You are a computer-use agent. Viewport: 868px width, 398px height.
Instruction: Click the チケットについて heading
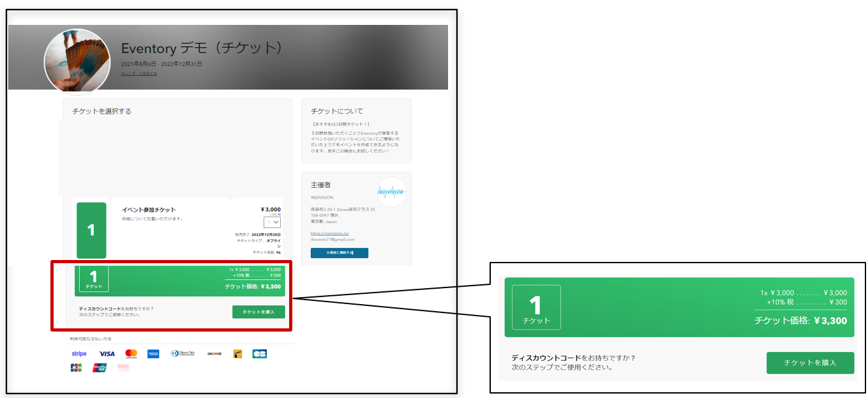tap(337, 111)
